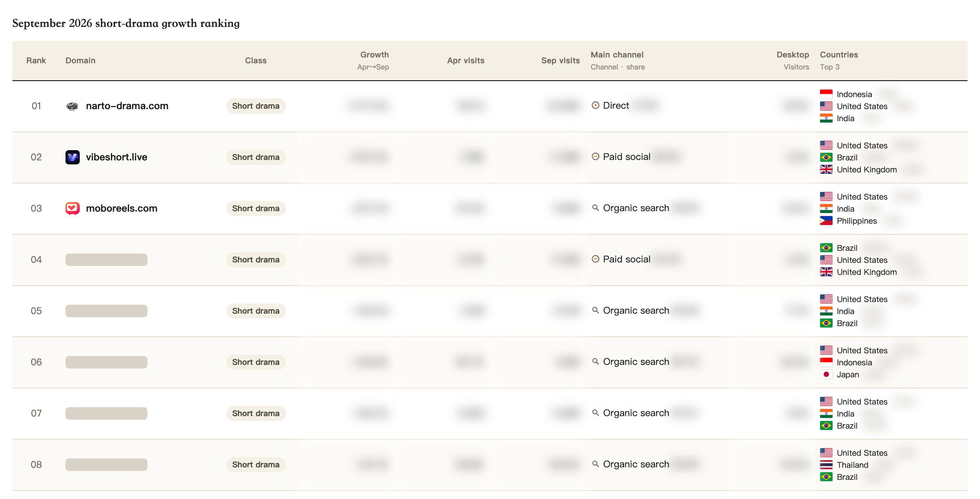This screenshot has width=980, height=499.
Task: Click the Japan flag in row 06
Action: tap(826, 374)
